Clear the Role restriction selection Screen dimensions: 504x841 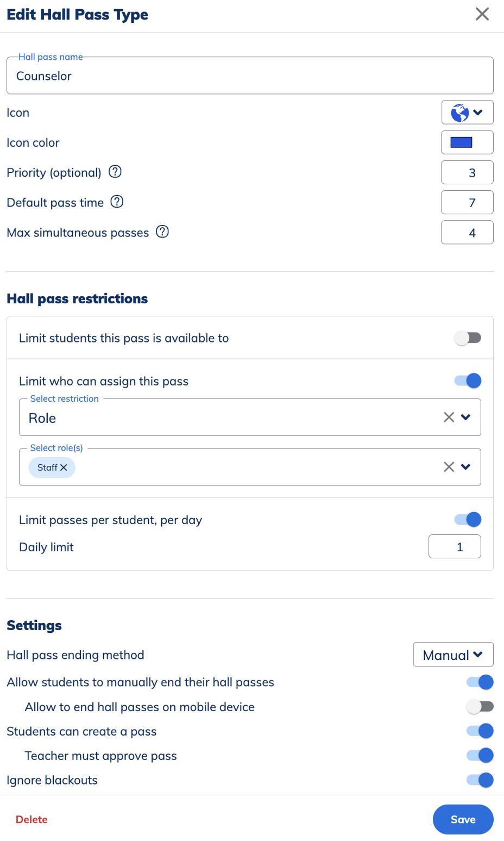pos(449,416)
